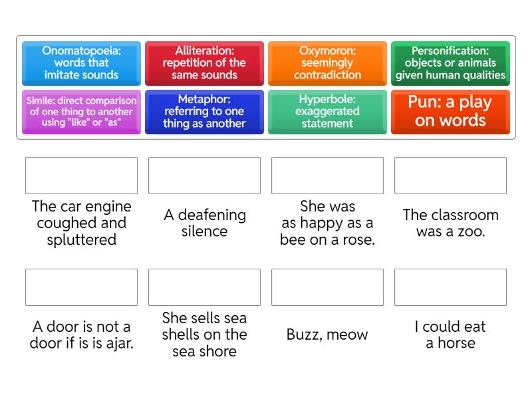
Task: Pick the orange Oxymoron definition tile
Action: (327, 63)
